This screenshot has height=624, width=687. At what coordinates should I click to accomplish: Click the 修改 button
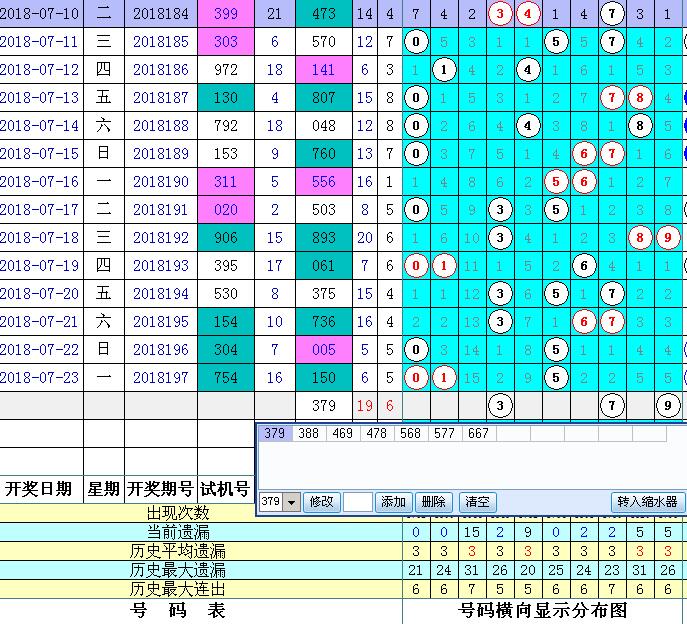coord(321,502)
